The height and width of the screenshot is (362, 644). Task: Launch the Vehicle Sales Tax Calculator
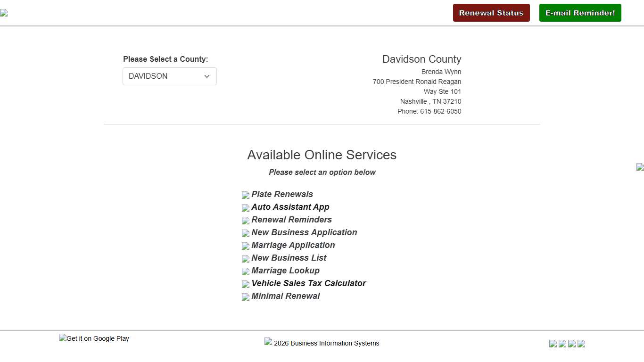308,283
